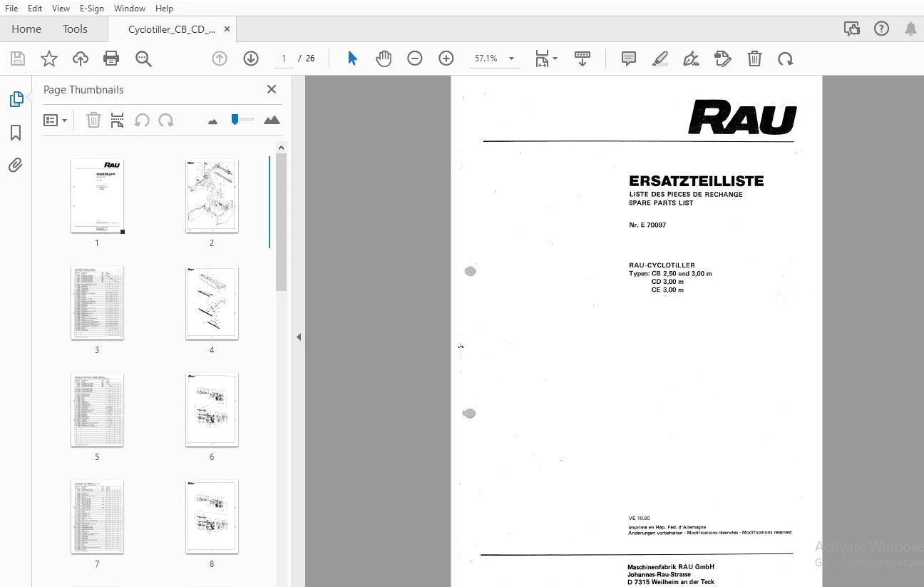Open the E-Sign menu
Image resolution: width=924 pixels, height=587 pixels.
[92, 8]
